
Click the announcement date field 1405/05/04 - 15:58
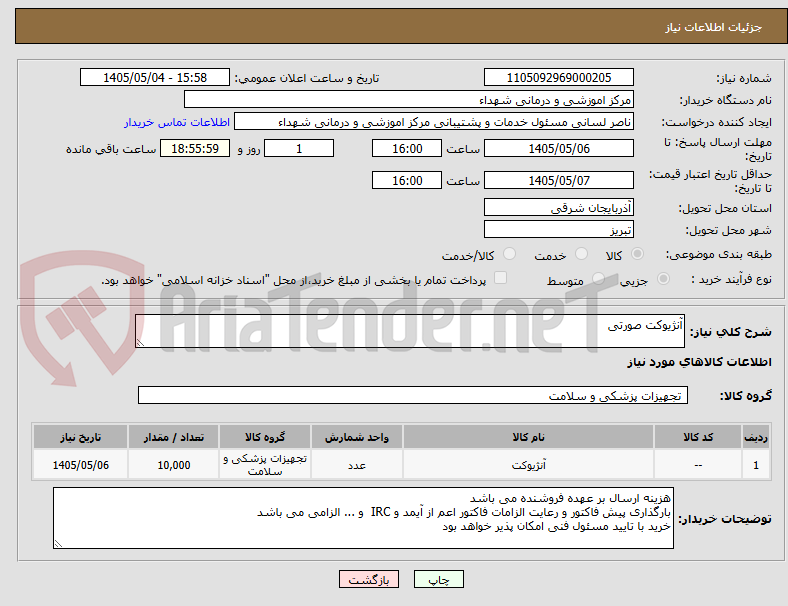click(155, 77)
